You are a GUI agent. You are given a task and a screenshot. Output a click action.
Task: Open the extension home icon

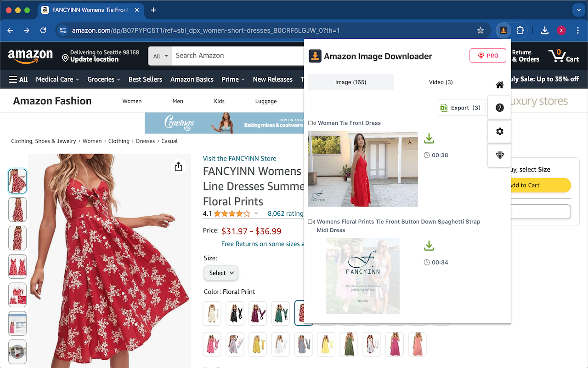(500, 85)
